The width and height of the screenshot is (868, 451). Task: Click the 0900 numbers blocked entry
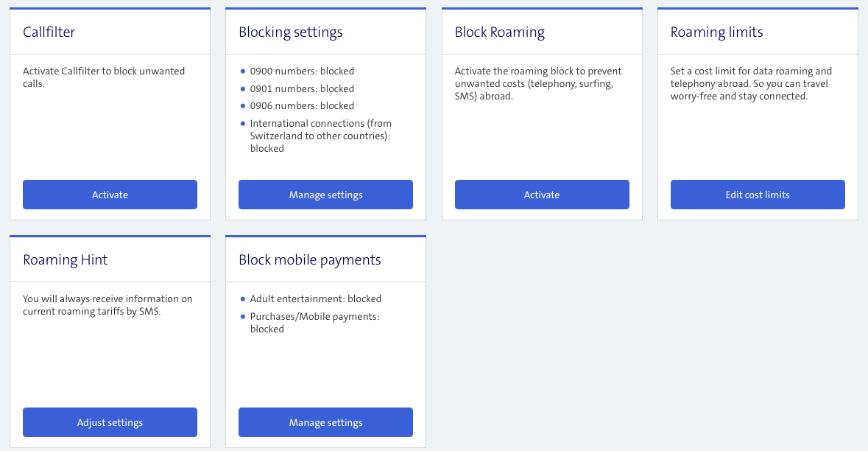302,71
